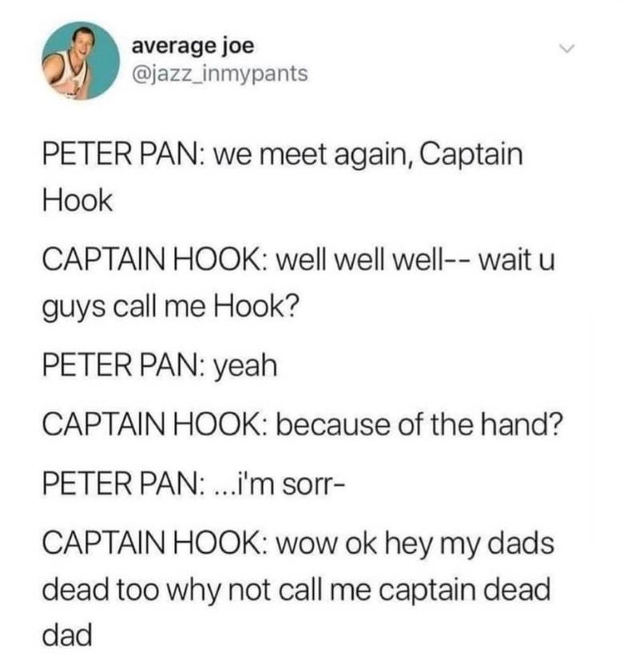Image resolution: width=623 pixels, height=672 pixels.
Task: Click the line 'PETER PAN: yeah'
Action: [160, 367]
